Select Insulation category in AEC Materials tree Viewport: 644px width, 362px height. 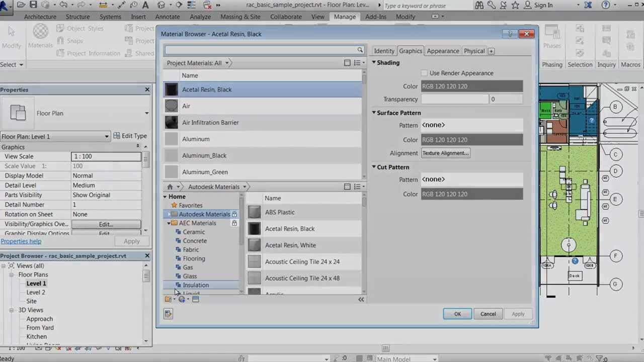196,285
